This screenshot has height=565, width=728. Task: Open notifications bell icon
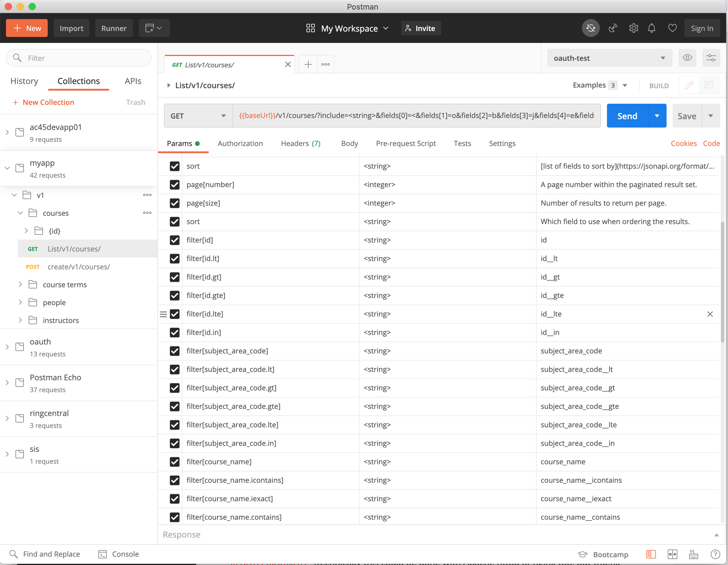click(x=651, y=28)
